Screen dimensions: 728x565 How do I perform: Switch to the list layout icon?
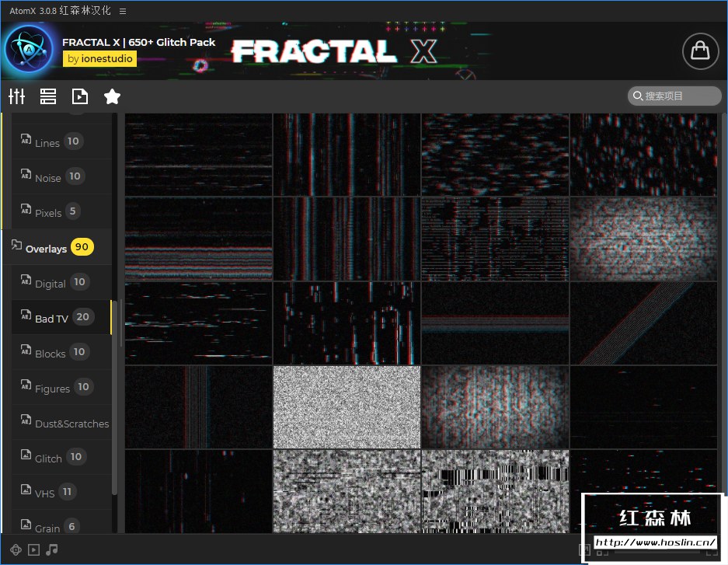[48, 96]
